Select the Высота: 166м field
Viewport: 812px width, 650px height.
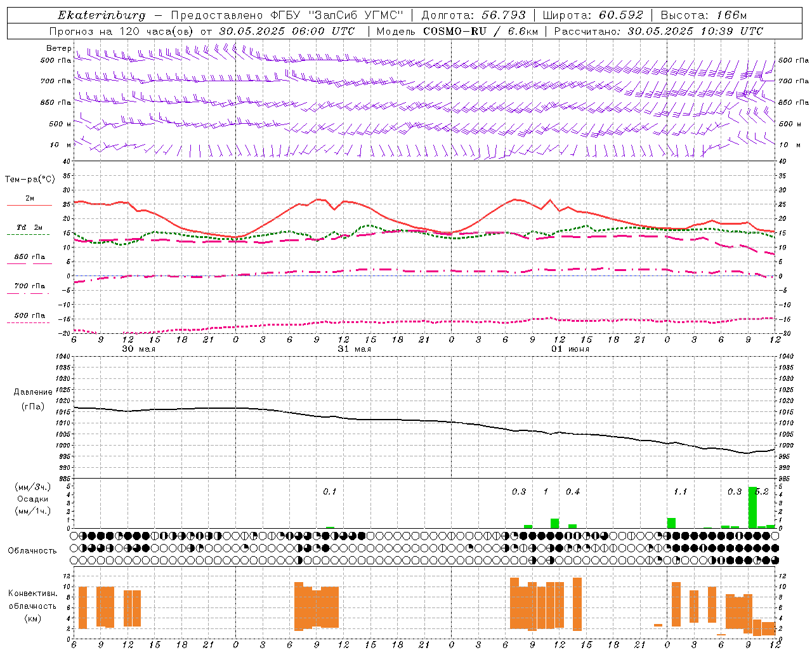704,15
